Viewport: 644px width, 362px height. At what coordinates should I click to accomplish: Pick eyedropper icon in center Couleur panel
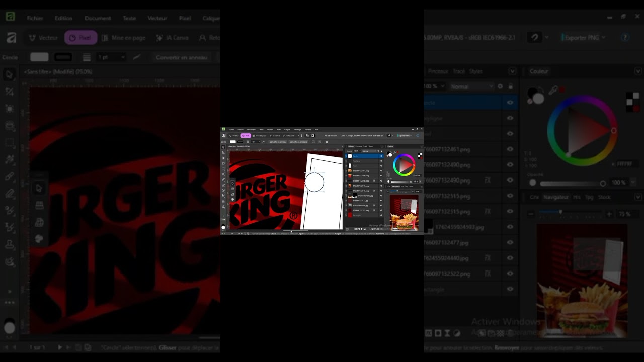click(x=394, y=152)
